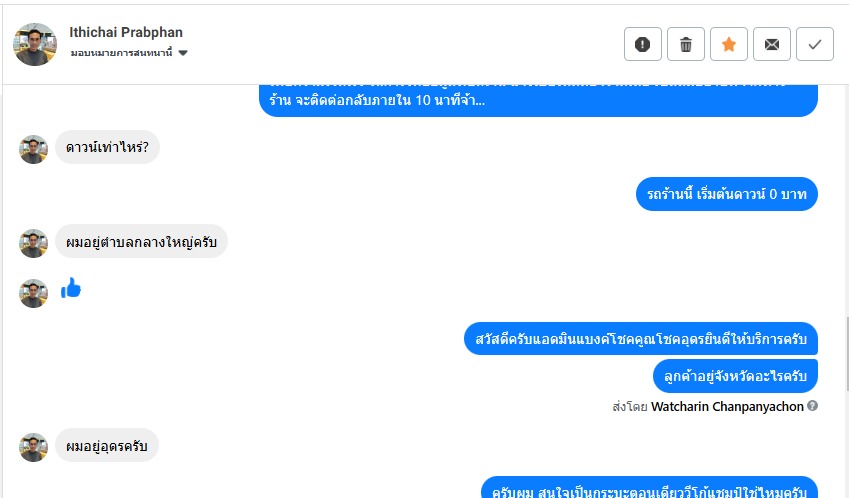Expand the assign conversation dropdown arrow
The height and width of the screenshot is (498, 849).
(x=183, y=53)
